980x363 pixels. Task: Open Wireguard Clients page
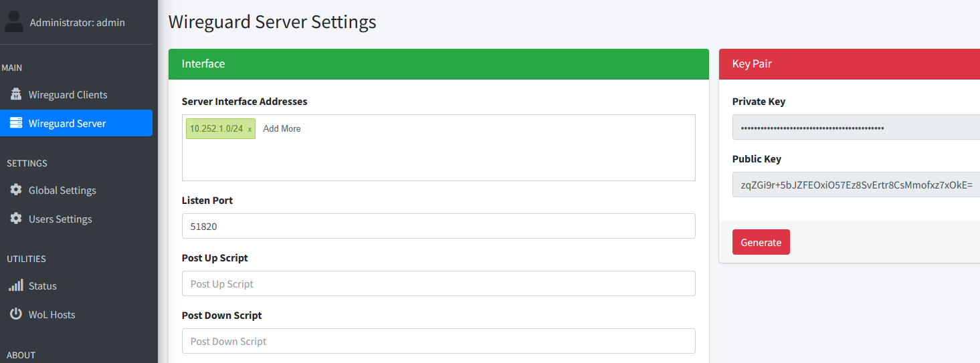[x=68, y=95]
